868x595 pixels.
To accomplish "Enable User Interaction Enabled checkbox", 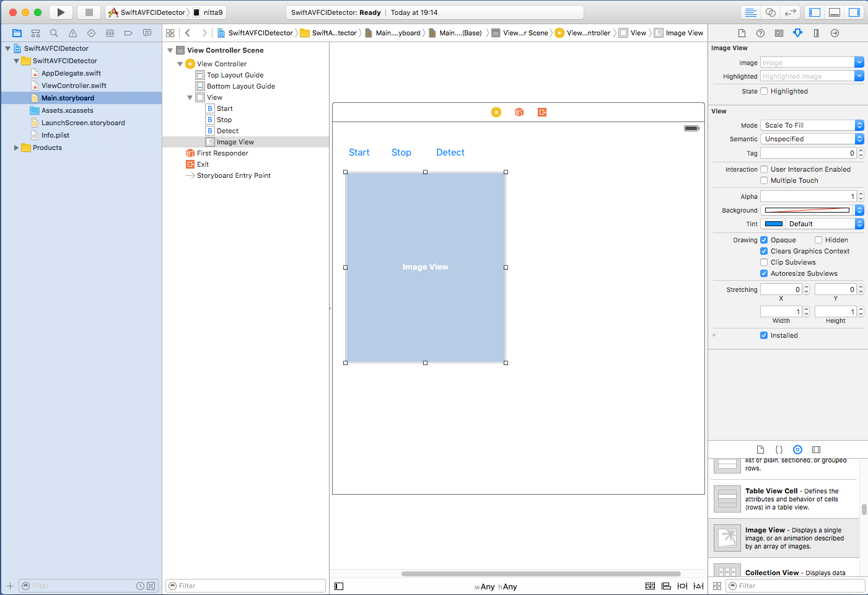I will coord(764,169).
